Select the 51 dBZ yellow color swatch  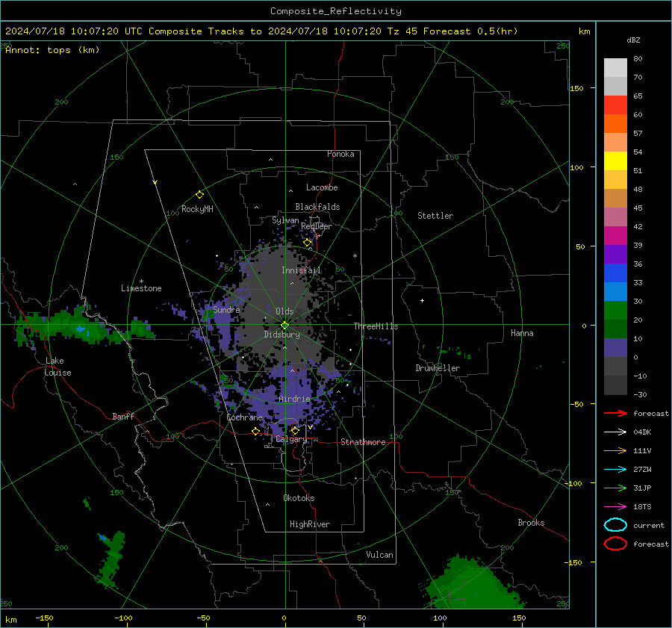615,161
